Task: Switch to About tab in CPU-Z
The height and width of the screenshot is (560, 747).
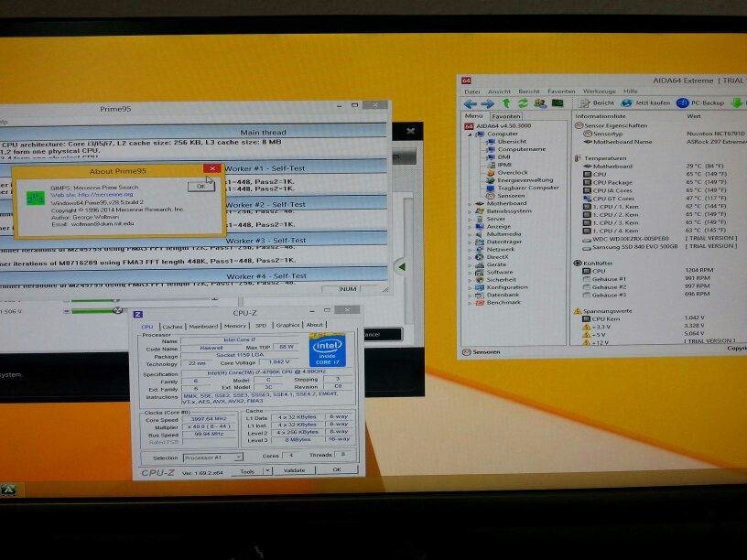Action: [314, 325]
